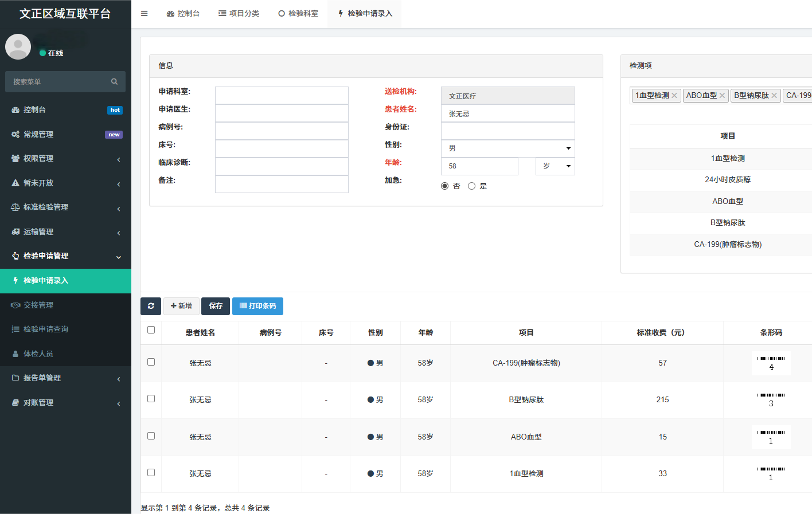Remove the ABO血型 tag
Screen dimensions: 812x514
[722, 96]
